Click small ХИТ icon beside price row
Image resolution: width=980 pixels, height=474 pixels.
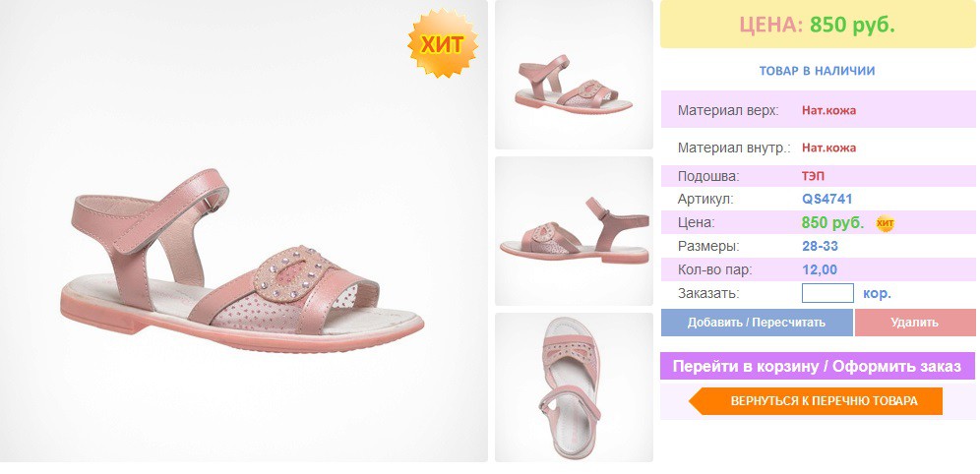885,223
